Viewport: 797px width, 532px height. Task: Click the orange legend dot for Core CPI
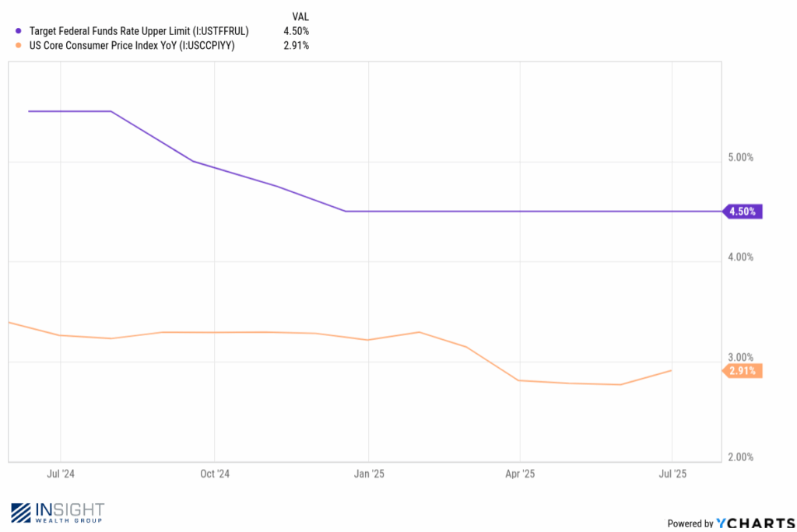(x=19, y=45)
